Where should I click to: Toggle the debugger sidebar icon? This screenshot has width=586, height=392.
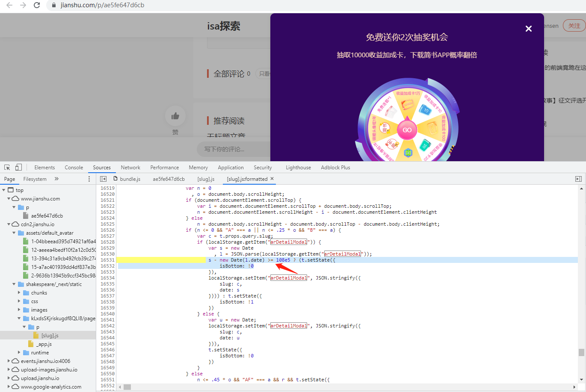pyautogui.click(x=578, y=179)
